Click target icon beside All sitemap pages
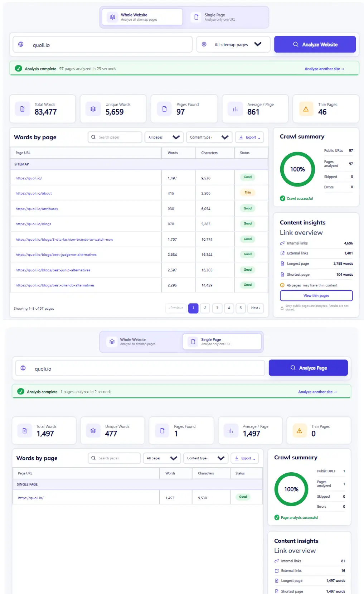This screenshot has height=594, width=364. click(204, 44)
